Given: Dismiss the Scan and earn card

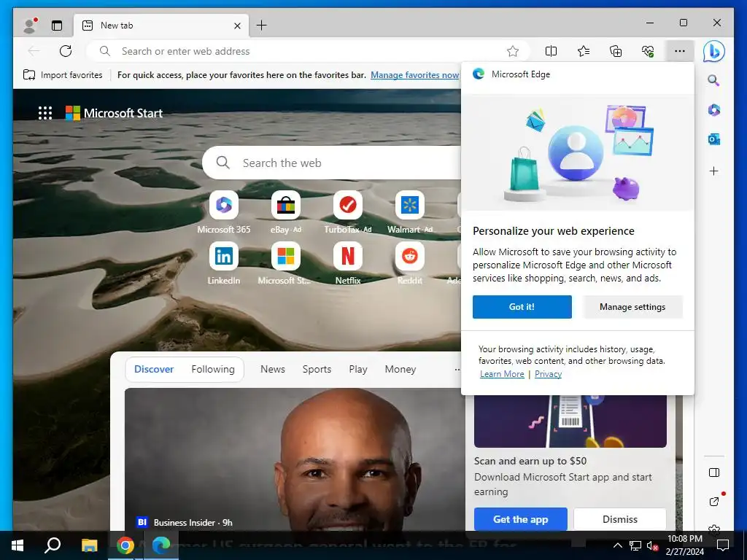Looking at the screenshot, I should 620,519.
